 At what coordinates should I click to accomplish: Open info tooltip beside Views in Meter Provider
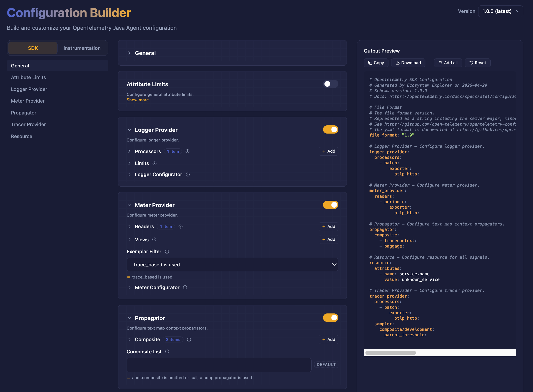pos(154,239)
